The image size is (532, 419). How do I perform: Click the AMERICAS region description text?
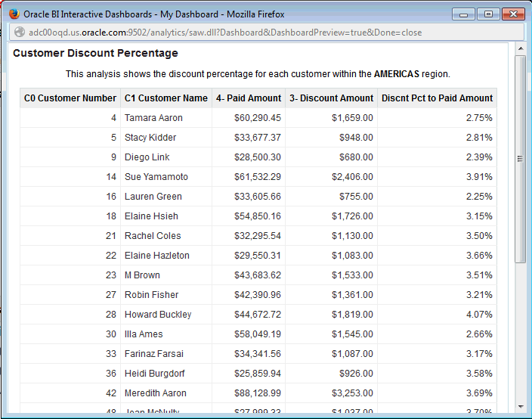pyautogui.click(x=258, y=74)
